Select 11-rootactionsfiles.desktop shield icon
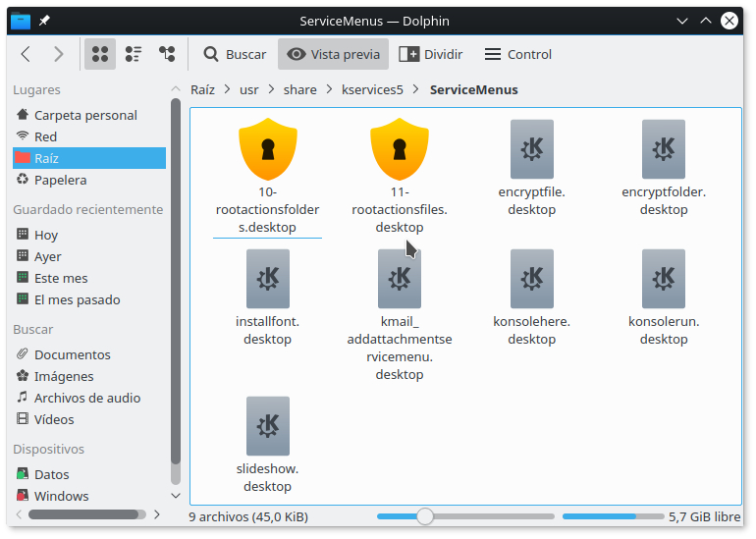The width and height of the screenshot is (756, 539). [x=400, y=149]
